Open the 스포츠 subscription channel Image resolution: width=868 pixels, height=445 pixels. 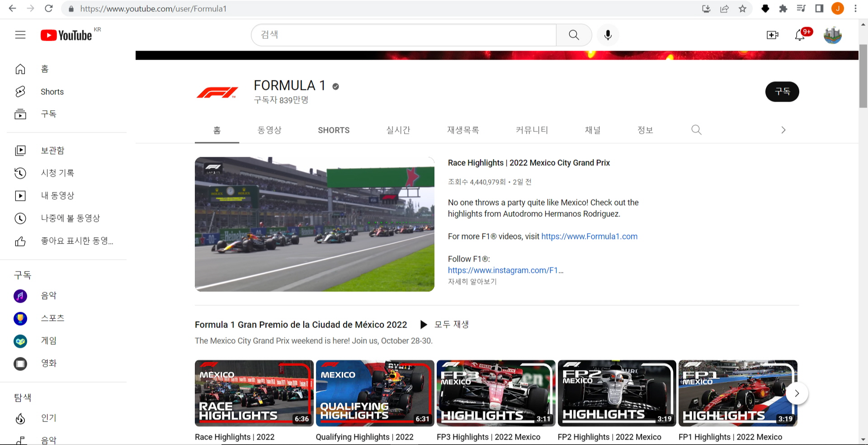pyautogui.click(x=52, y=318)
